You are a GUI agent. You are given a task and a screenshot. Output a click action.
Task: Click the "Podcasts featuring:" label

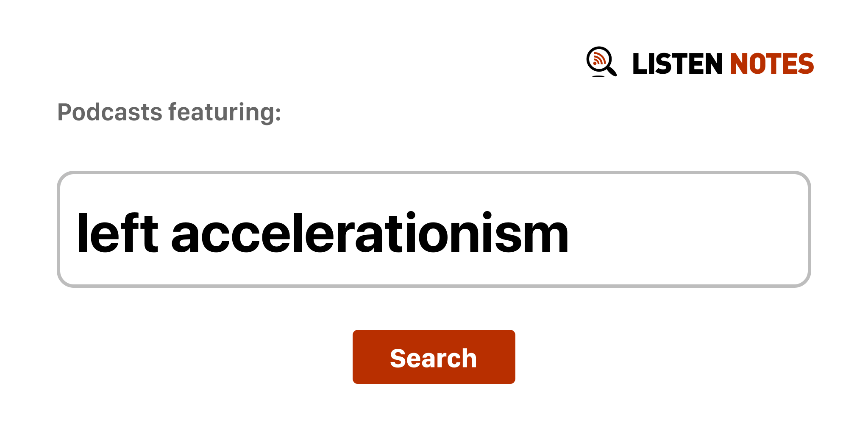coord(169,112)
